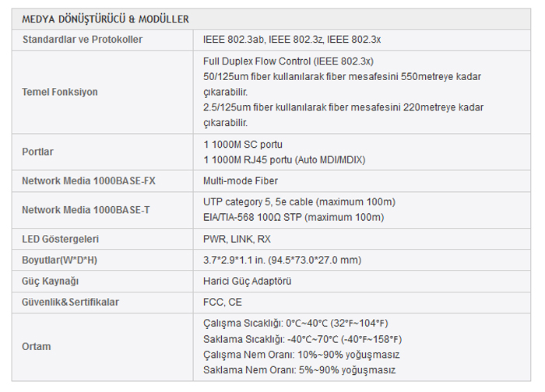Select the Network Media 1000BASE-T label
Image resolution: width=545 pixels, height=392 pixels.
tap(86, 210)
